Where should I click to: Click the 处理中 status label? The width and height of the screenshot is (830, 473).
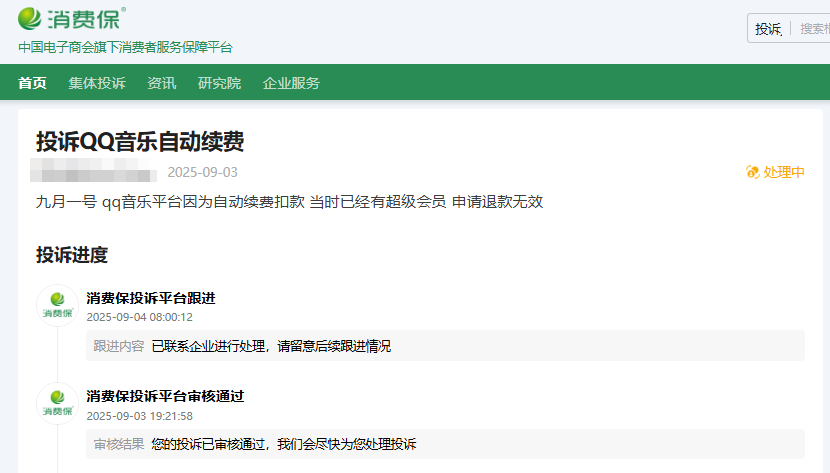click(784, 172)
